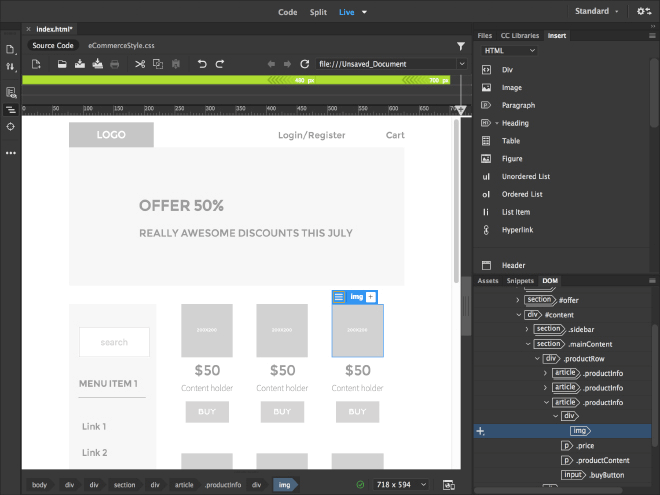
Task: Open the CC Libraries tab
Action: coord(519,36)
